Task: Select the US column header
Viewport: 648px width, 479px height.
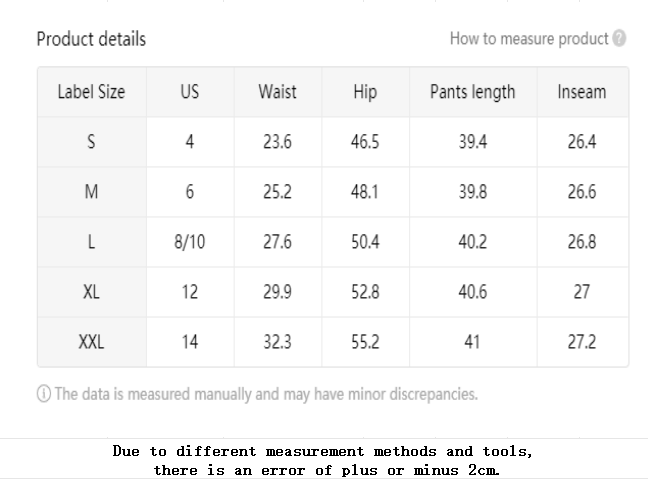Action: click(x=190, y=92)
